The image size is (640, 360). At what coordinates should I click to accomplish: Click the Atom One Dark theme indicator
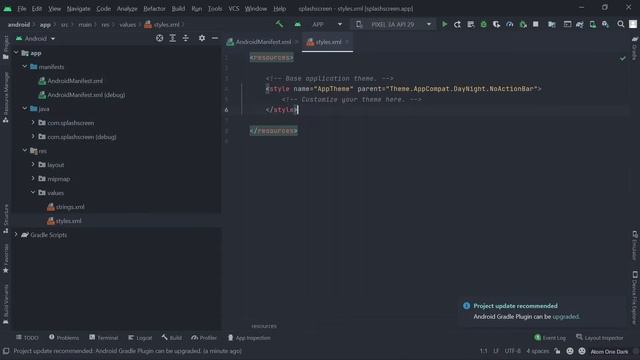point(609,351)
